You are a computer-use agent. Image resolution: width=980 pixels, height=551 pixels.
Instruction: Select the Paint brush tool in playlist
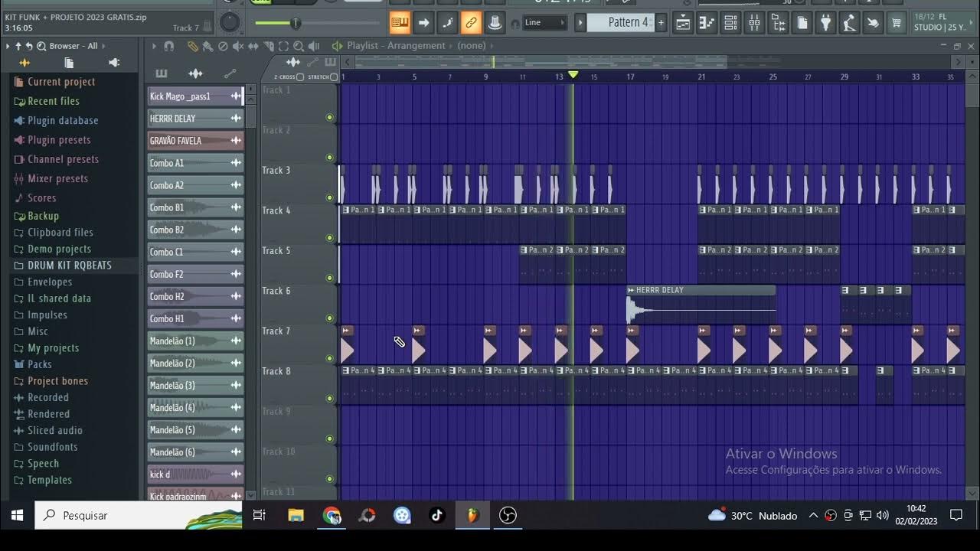[x=207, y=47]
